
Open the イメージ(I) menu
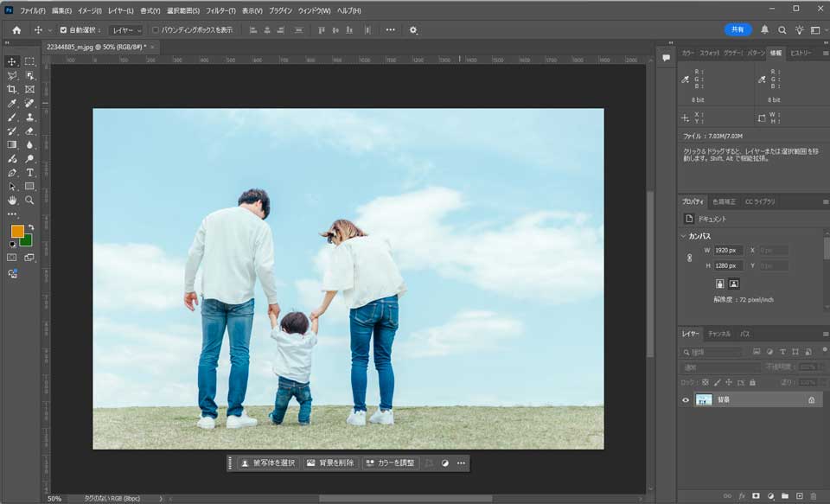[x=89, y=10]
